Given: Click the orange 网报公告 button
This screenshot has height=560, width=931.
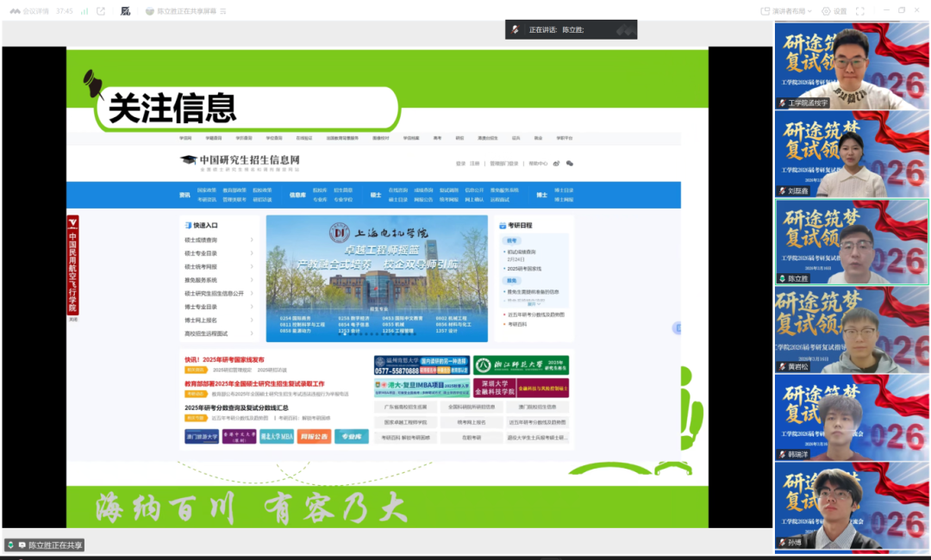Looking at the screenshot, I should pyautogui.click(x=315, y=437).
